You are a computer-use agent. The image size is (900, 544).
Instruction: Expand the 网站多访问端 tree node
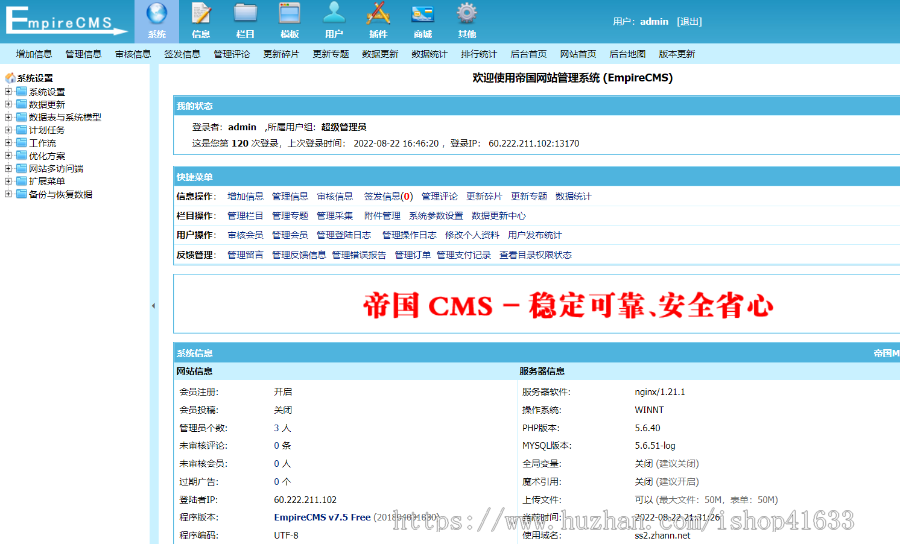coord(8,169)
